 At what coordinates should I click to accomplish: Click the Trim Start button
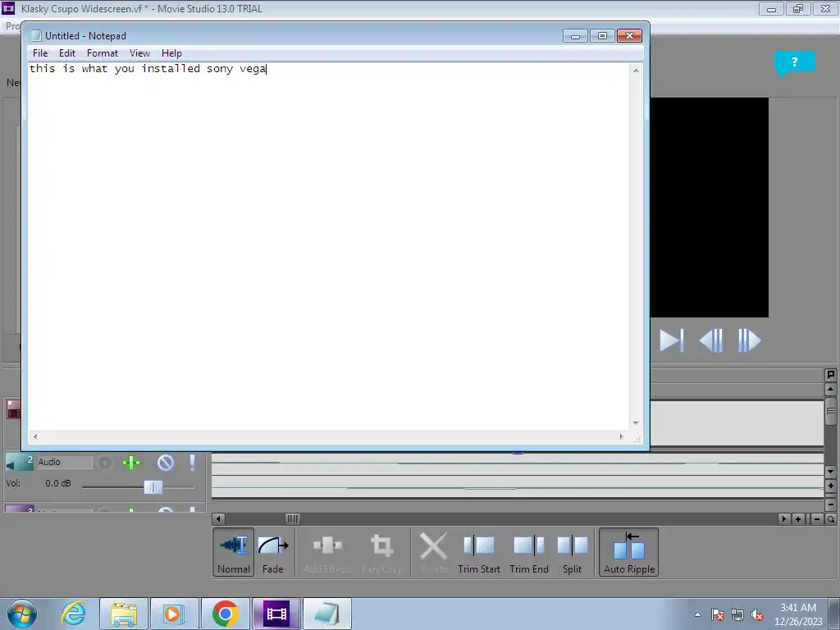click(478, 552)
